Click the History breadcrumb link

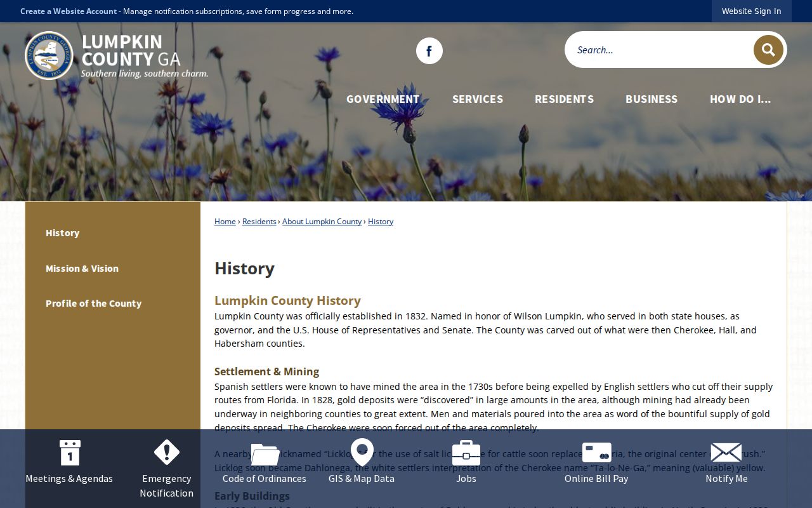tap(381, 222)
